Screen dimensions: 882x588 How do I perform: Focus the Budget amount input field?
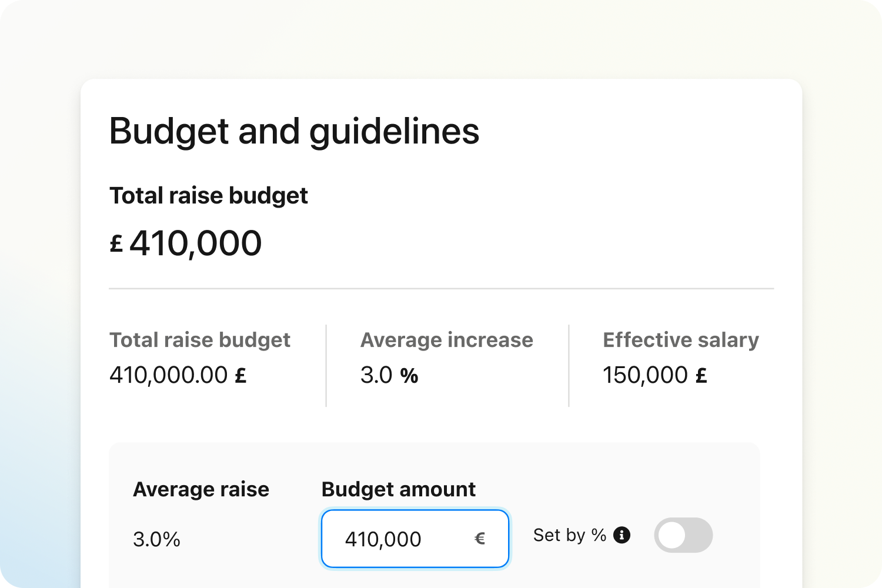[415, 539]
